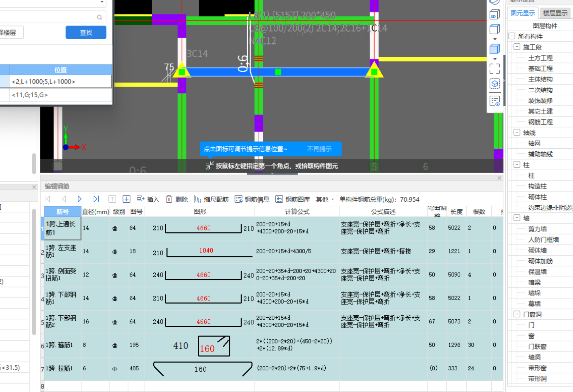Image resolution: width=573 pixels, height=392 pixels.
Task: Click the 择楼层 floor selection button
Action: (x=11, y=33)
